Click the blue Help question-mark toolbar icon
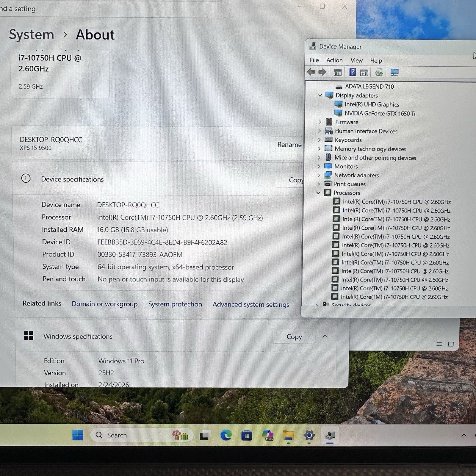 tap(353, 72)
